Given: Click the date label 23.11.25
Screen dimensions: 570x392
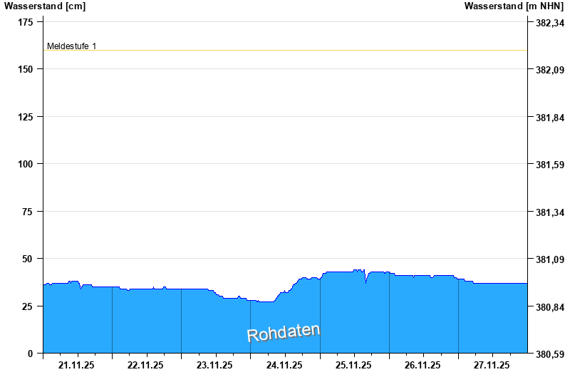Looking at the screenshot, I should (214, 365).
